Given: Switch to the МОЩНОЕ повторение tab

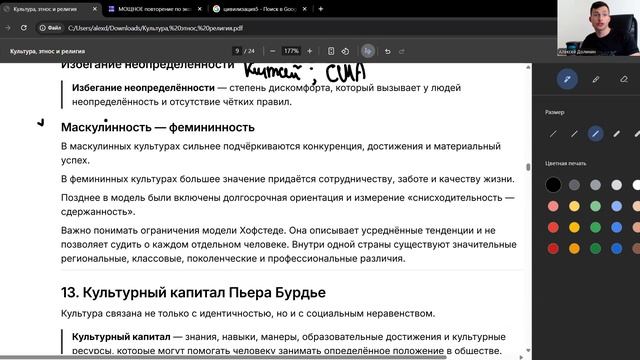Looking at the screenshot, I should point(155,9).
